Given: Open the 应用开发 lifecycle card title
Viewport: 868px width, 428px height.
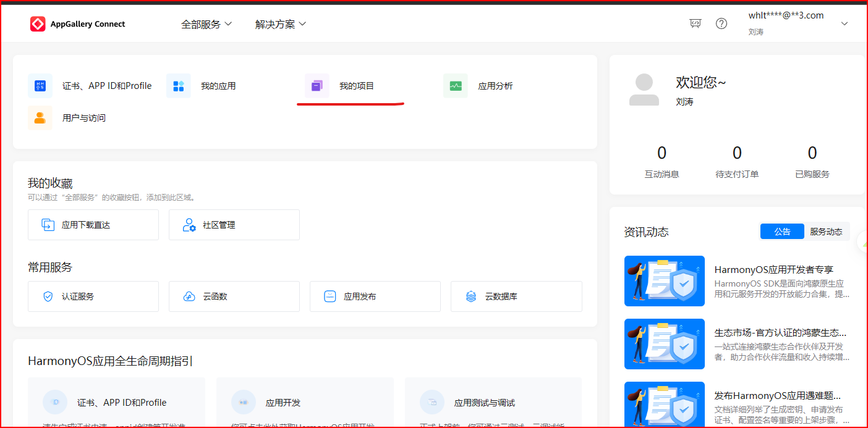Looking at the screenshot, I should click(x=283, y=403).
